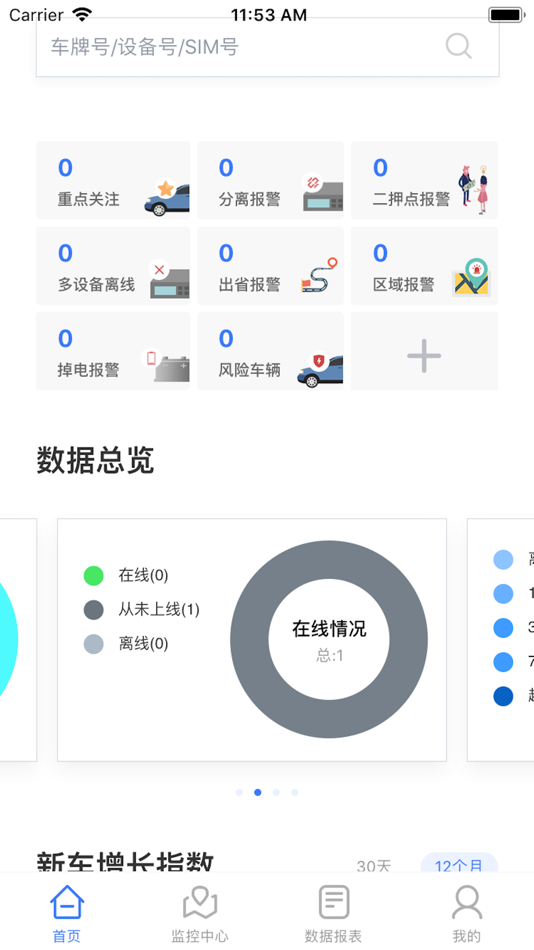Select the 二押点报警 label
534x950 pixels.
pyautogui.click(x=411, y=199)
